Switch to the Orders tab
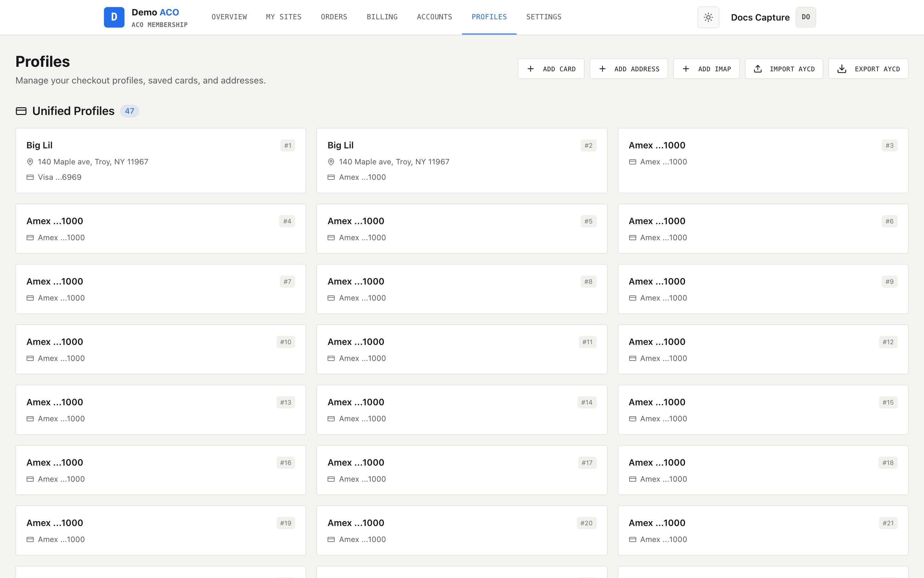Image resolution: width=924 pixels, height=578 pixels. (x=334, y=17)
